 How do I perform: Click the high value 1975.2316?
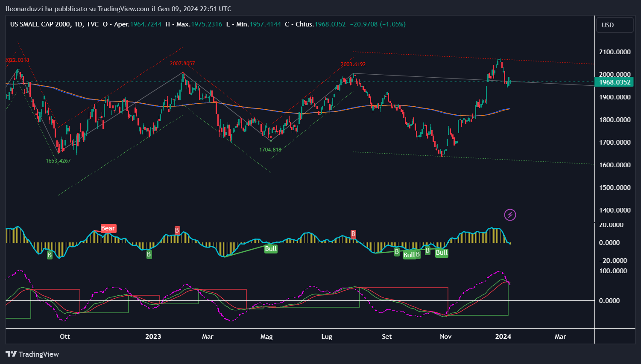tap(207, 24)
